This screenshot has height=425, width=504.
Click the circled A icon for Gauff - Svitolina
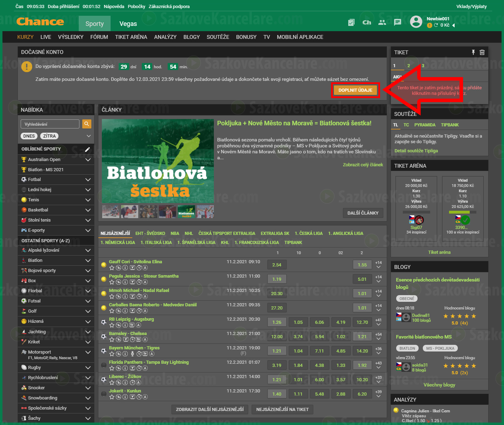145,268
